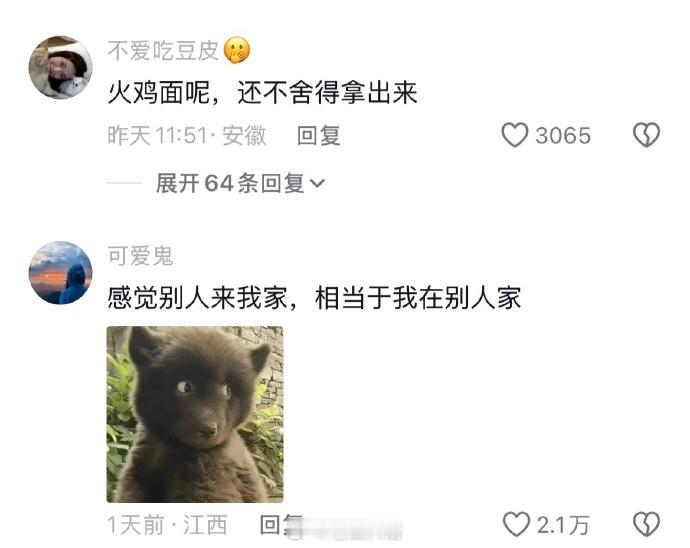Dislike the 火鸡面呢 comment with broken heart
The height and width of the screenshot is (548, 690).
[646, 135]
